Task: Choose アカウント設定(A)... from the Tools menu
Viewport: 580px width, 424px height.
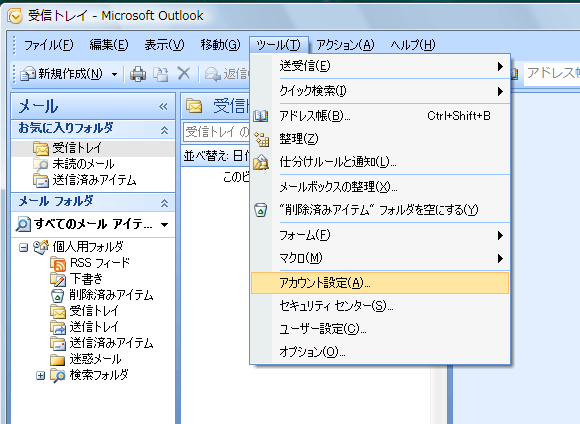Action: pos(380,283)
